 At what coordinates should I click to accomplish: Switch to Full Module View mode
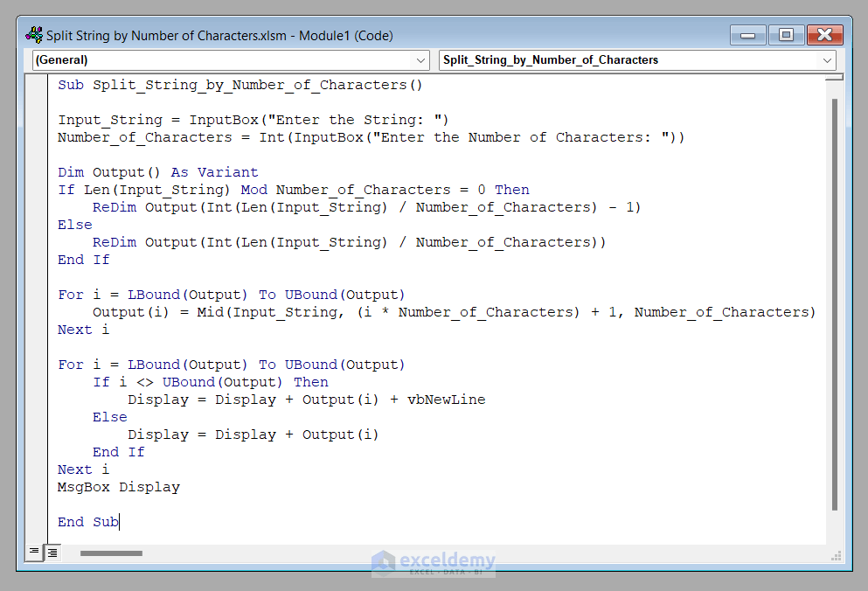51,553
